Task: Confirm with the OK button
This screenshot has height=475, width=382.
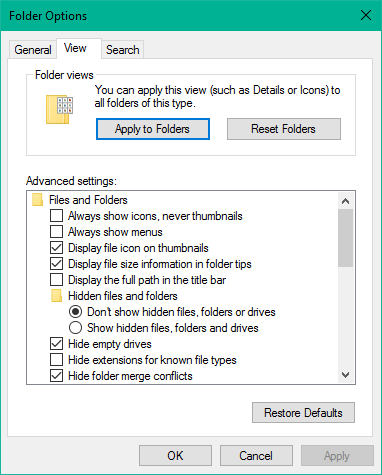Action: tap(175, 456)
